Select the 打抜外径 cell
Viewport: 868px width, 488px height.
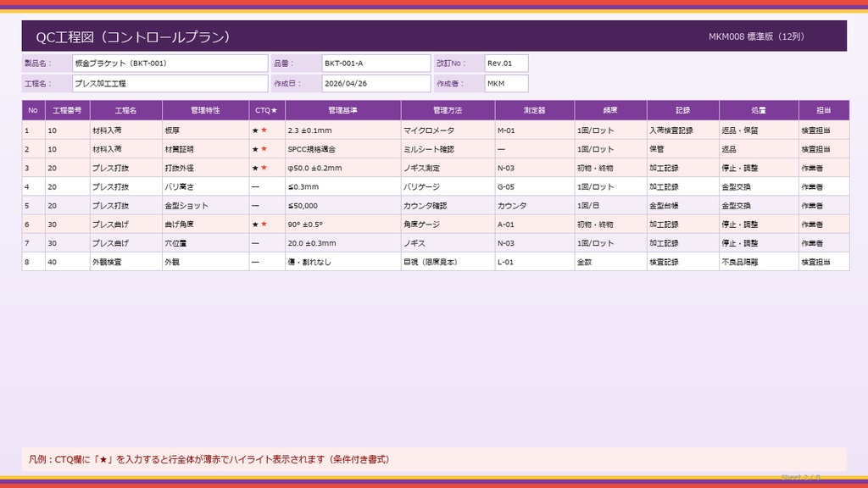click(205, 169)
